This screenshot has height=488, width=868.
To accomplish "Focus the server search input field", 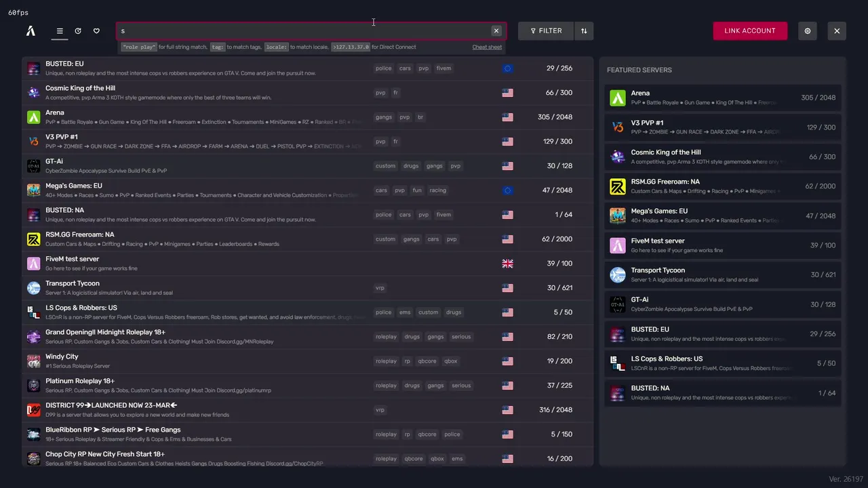I will (x=311, y=30).
